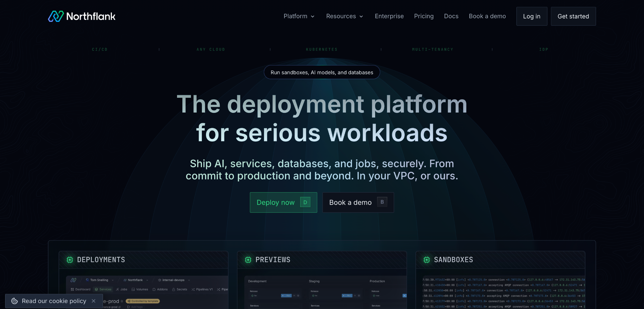
Task: Open the Read our cookie policy link
Action: coord(54,301)
